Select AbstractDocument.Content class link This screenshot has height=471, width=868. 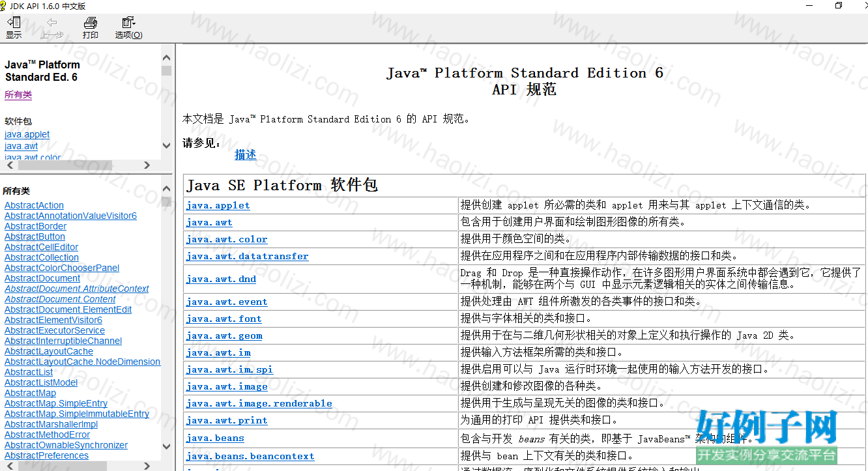60,299
